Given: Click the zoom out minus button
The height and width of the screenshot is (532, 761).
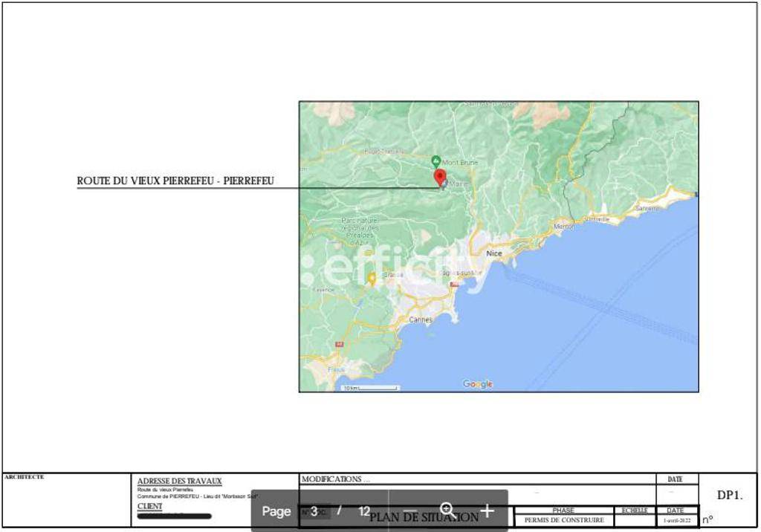Looking at the screenshot, I should tap(410, 511).
